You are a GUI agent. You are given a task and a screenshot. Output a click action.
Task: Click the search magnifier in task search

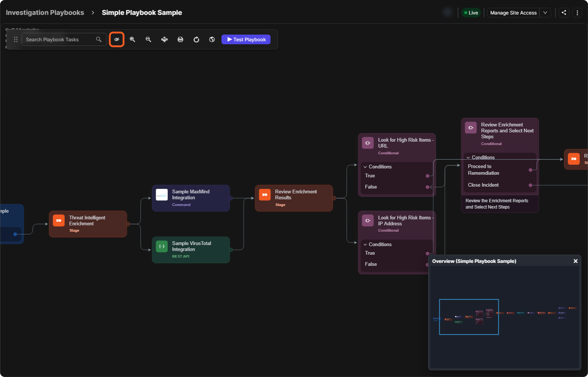98,39
